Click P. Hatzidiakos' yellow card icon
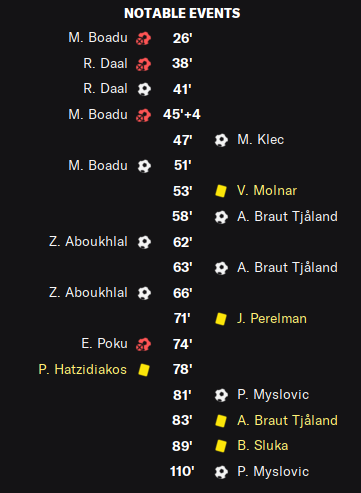 pyautogui.click(x=144, y=370)
